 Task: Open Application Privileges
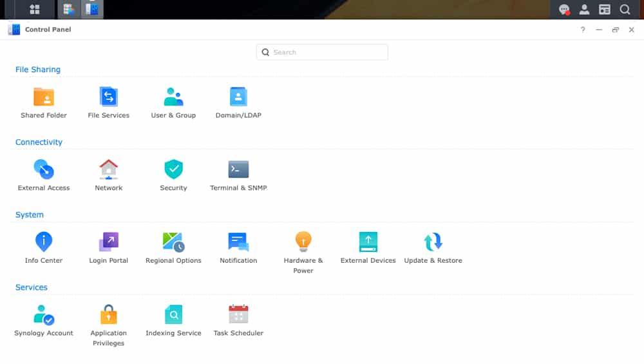108,325
